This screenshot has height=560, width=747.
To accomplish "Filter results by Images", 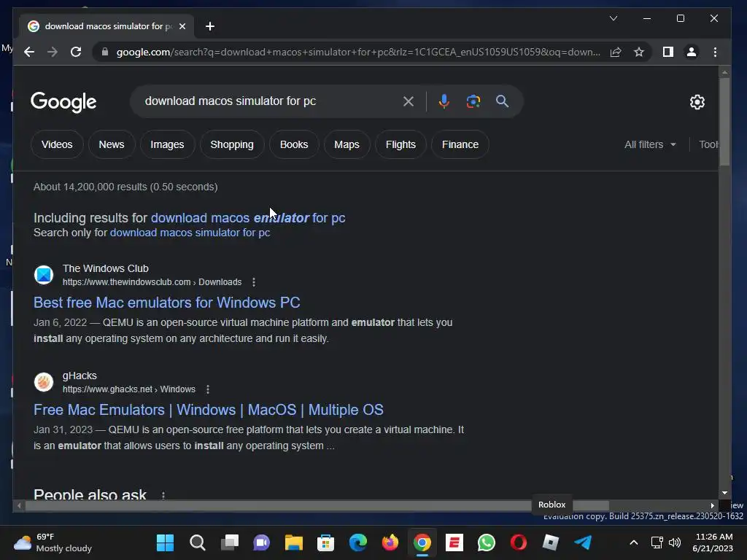I will pos(167,144).
